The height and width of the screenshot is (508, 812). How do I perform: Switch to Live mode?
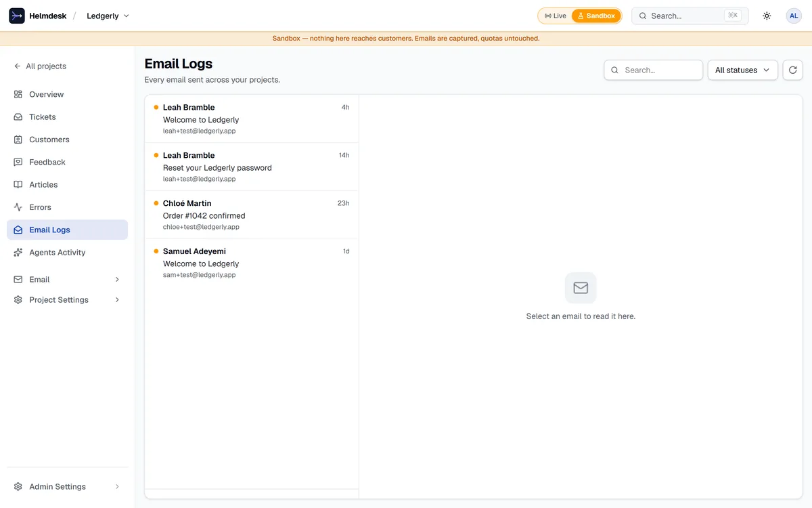coord(556,16)
